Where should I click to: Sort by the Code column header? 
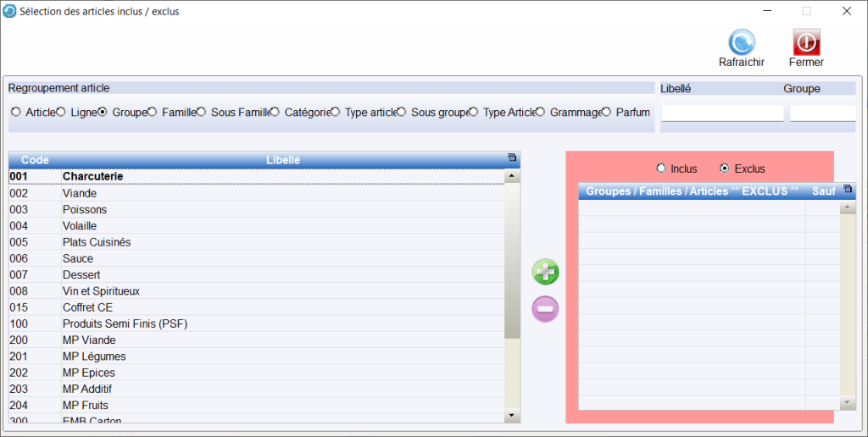coord(35,160)
